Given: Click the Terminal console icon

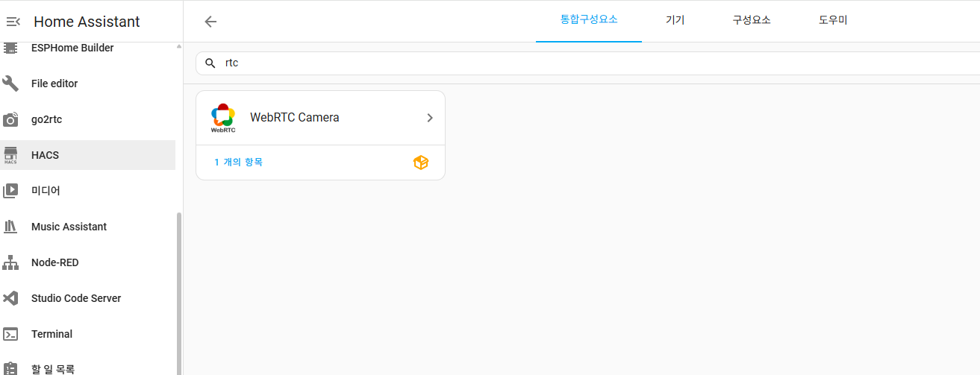Looking at the screenshot, I should point(10,334).
